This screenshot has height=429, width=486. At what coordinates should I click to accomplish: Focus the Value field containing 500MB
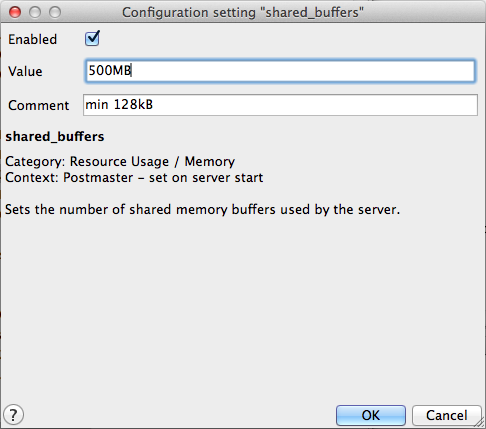280,71
